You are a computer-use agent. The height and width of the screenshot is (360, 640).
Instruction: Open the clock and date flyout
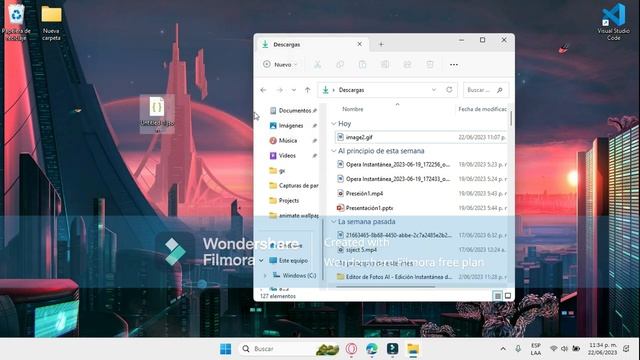(602, 349)
